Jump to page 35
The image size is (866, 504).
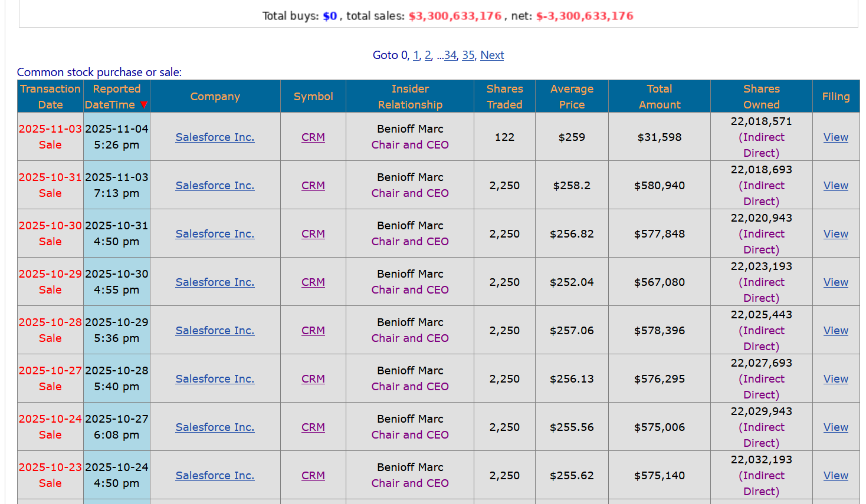[x=468, y=55]
